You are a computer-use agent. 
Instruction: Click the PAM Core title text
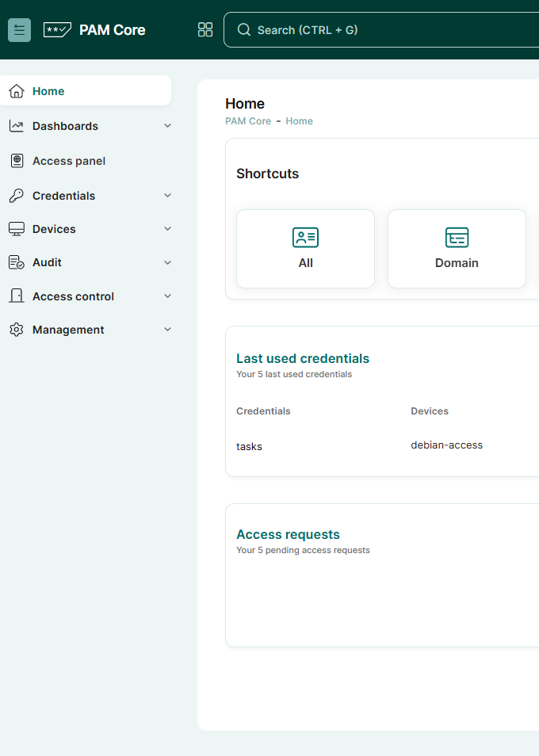click(113, 30)
